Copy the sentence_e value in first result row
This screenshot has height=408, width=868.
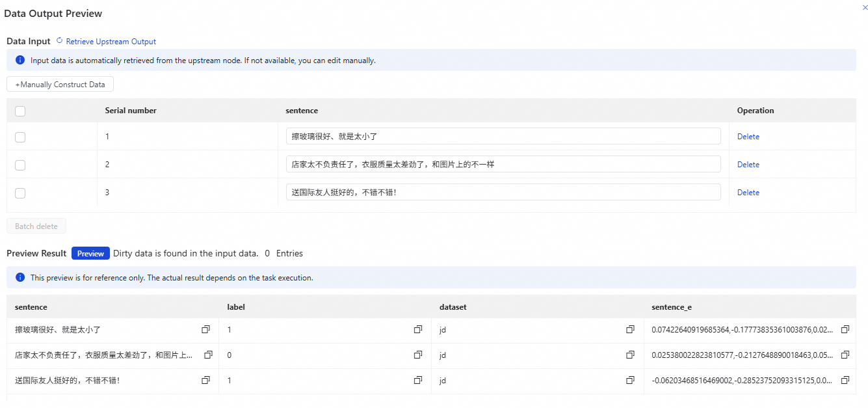tap(845, 330)
